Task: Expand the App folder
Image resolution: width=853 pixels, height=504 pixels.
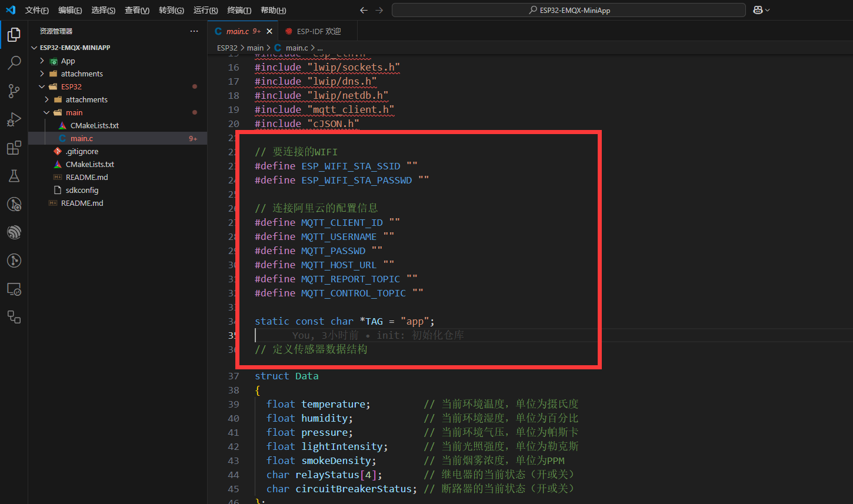Action: [68, 61]
